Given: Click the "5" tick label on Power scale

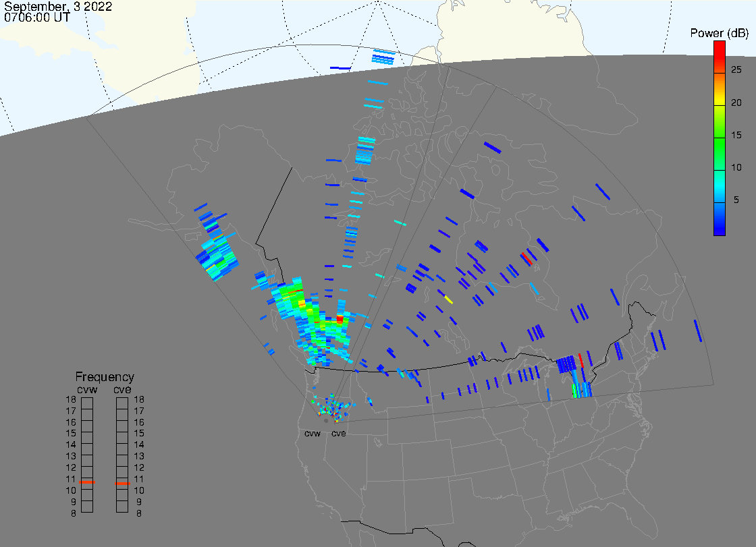Looking at the screenshot, I should coord(736,200).
